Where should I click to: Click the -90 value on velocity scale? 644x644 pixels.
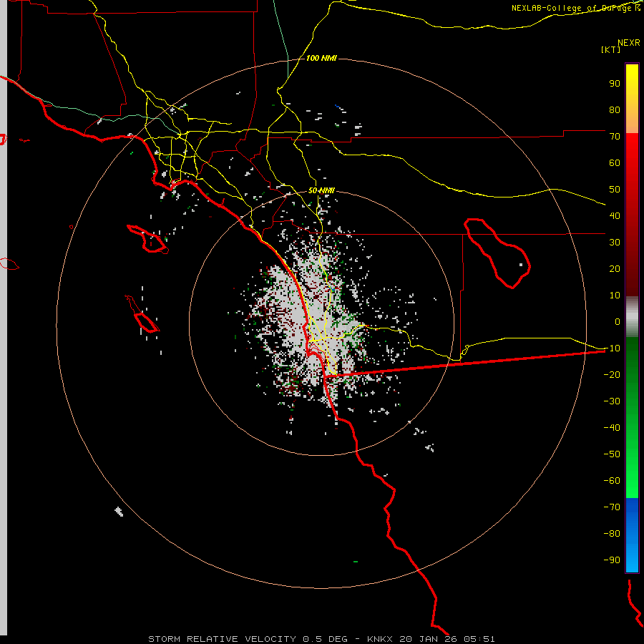[x=612, y=560]
